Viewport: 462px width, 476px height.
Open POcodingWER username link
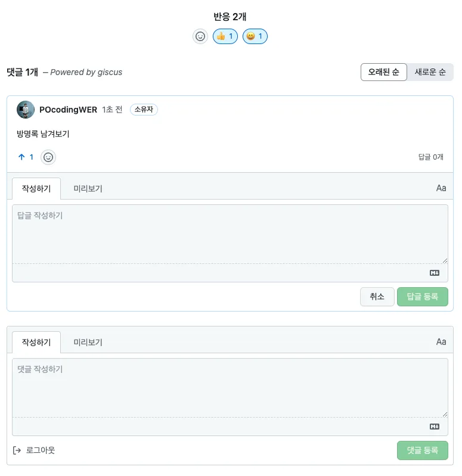(69, 110)
